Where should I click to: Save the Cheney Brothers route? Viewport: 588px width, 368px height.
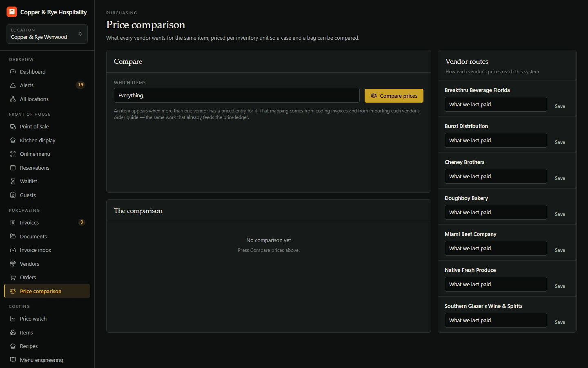click(560, 178)
